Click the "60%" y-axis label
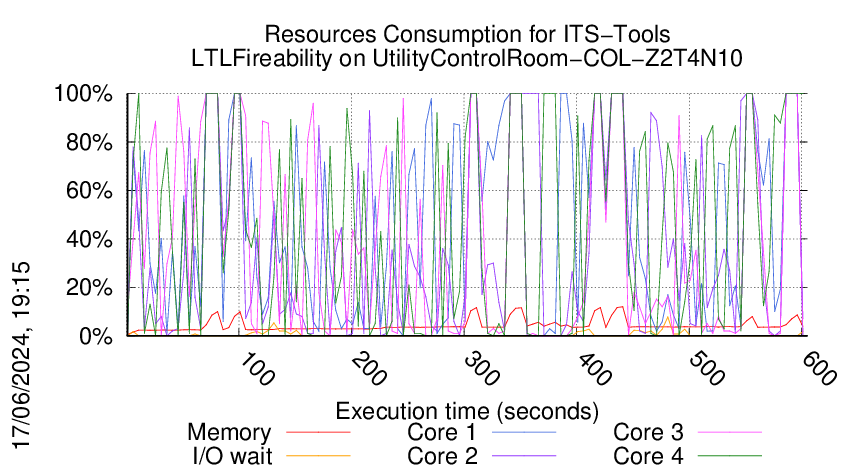850x475 pixels. click(x=89, y=191)
